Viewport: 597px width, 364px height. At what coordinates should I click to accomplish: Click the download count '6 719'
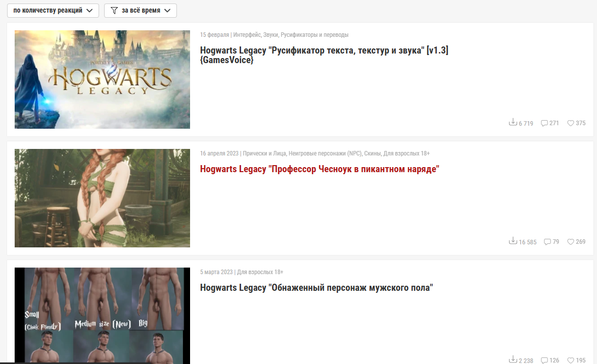click(526, 124)
